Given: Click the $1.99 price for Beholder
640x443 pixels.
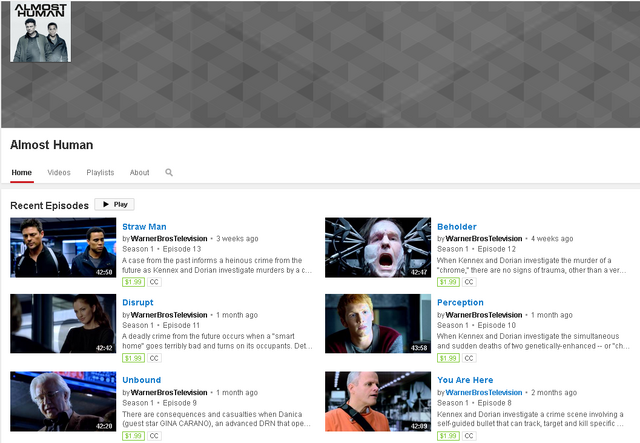Looking at the screenshot, I should pos(448,282).
